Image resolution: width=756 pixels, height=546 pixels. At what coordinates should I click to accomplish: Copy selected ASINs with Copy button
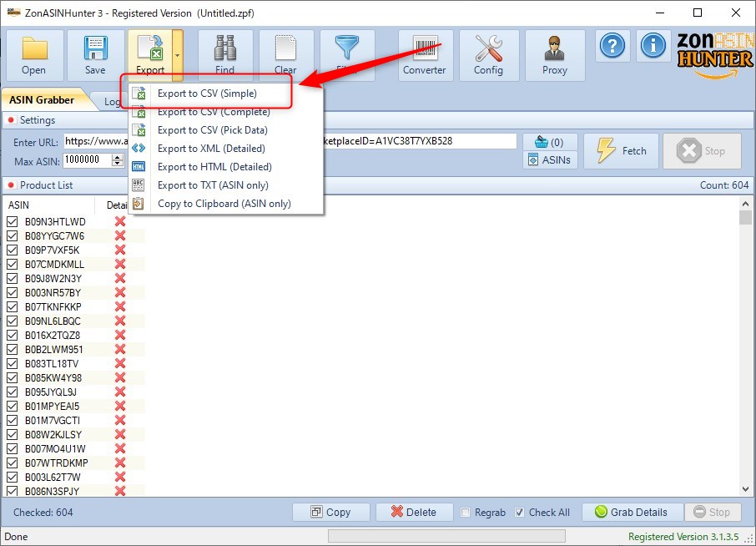[x=330, y=513]
